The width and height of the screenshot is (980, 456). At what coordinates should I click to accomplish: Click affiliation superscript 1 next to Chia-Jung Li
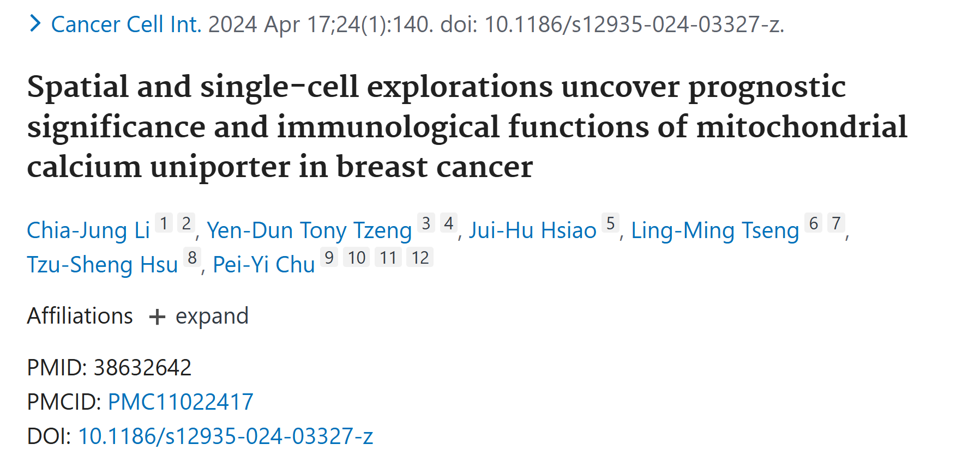(164, 223)
